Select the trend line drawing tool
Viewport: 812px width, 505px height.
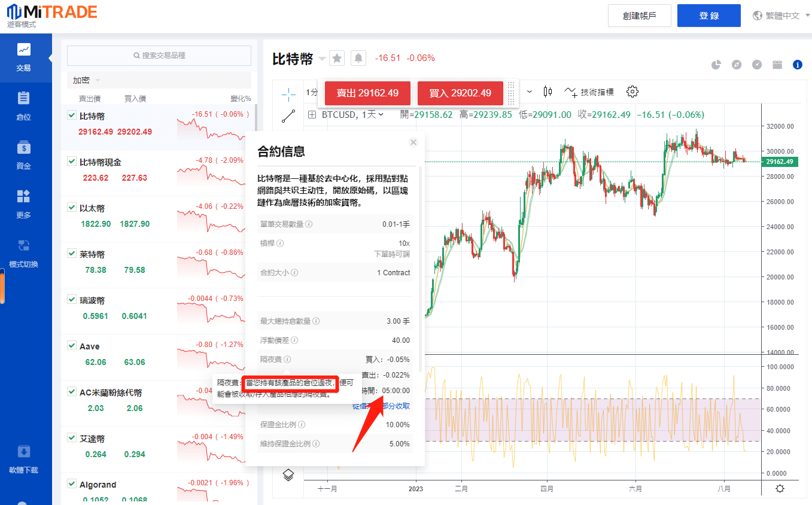(289, 116)
